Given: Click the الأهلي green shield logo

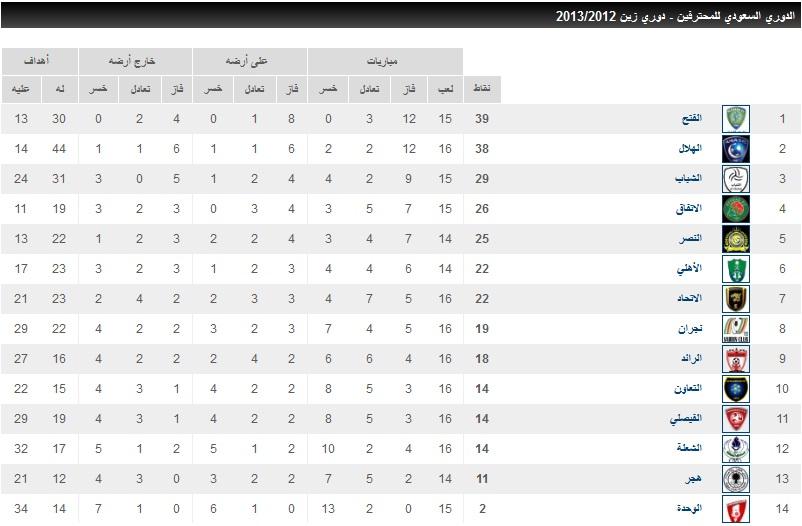Looking at the screenshot, I should [736, 269].
